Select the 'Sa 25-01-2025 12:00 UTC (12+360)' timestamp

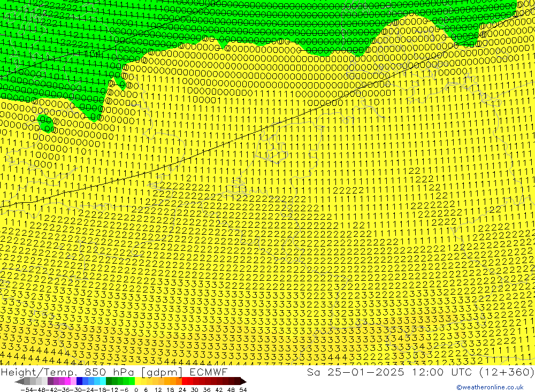[x=421, y=372]
